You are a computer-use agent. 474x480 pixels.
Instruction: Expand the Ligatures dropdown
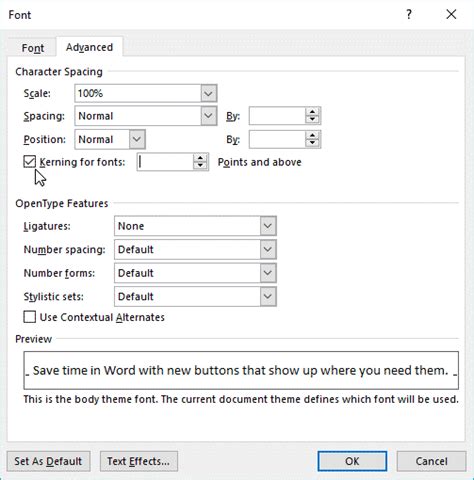coord(268,226)
